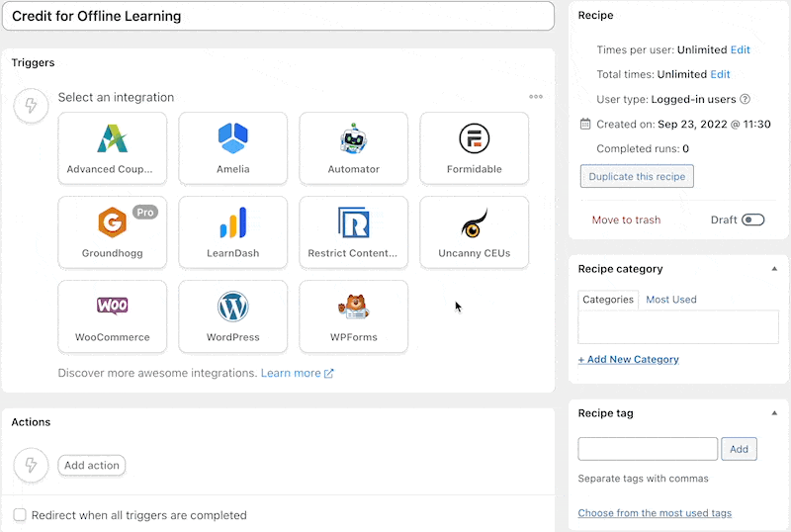
Task: Switch to the Categories tab
Action: 608,300
